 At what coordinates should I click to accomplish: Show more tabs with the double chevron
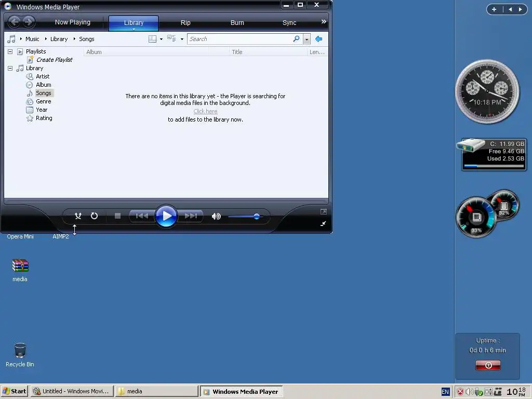(324, 22)
